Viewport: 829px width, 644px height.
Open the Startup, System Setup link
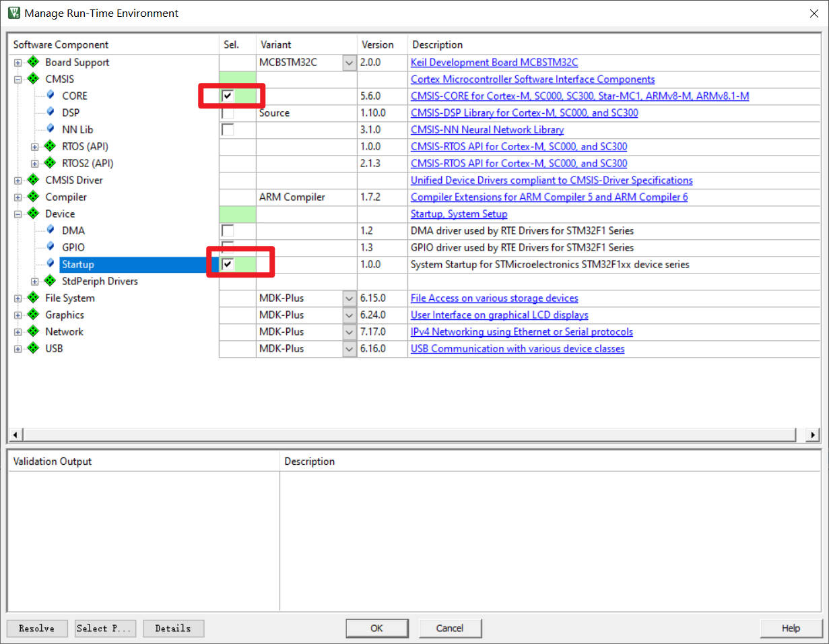459,214
